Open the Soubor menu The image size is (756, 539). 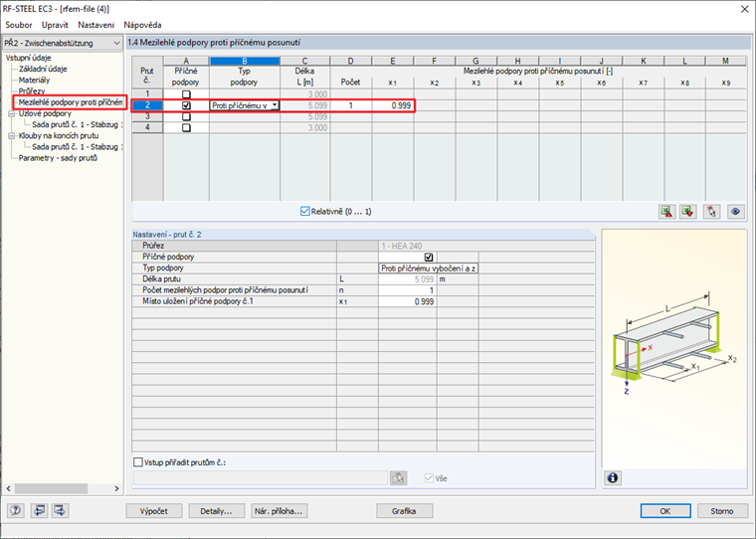point(19,25)
